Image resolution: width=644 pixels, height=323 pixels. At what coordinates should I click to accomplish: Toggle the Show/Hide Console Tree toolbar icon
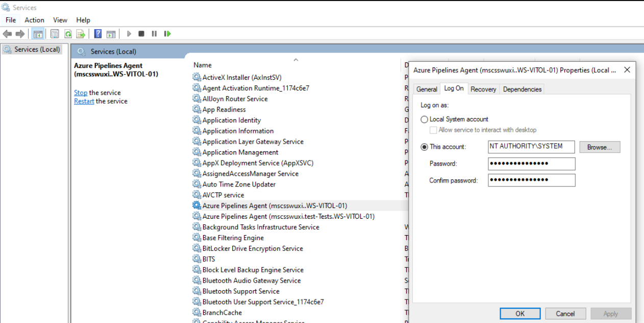[x=37, y=34]
